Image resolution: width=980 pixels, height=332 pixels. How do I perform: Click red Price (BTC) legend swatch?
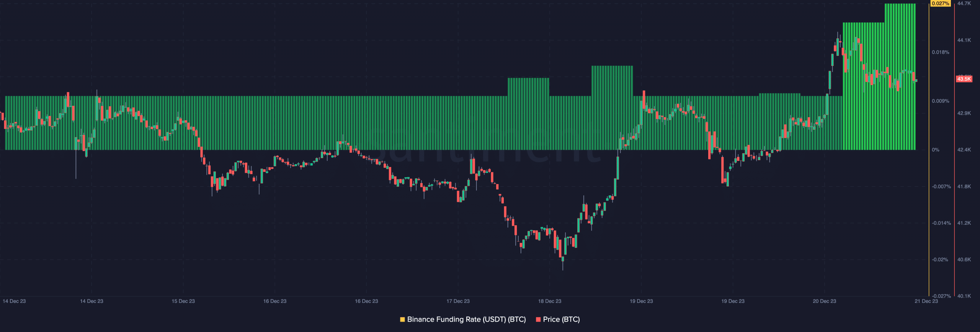click(x=538, y=319)
